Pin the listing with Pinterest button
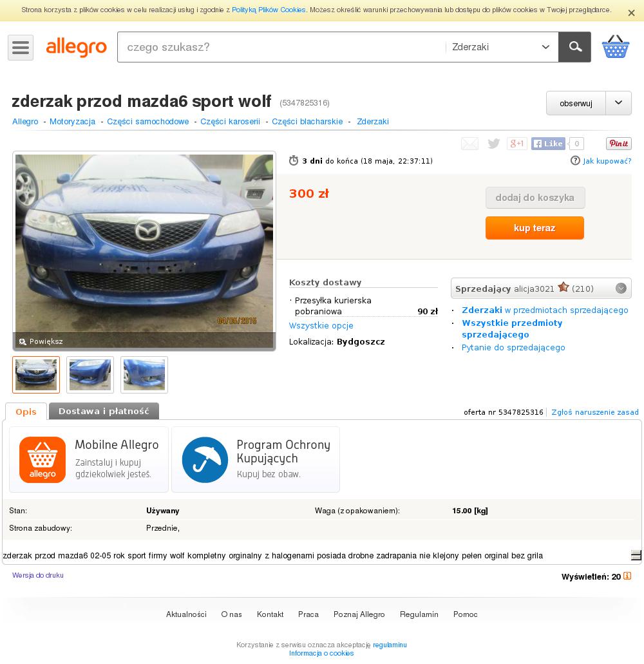Image resolution: width=644 pixels, height=664 pixels. [x=619, y=144]
